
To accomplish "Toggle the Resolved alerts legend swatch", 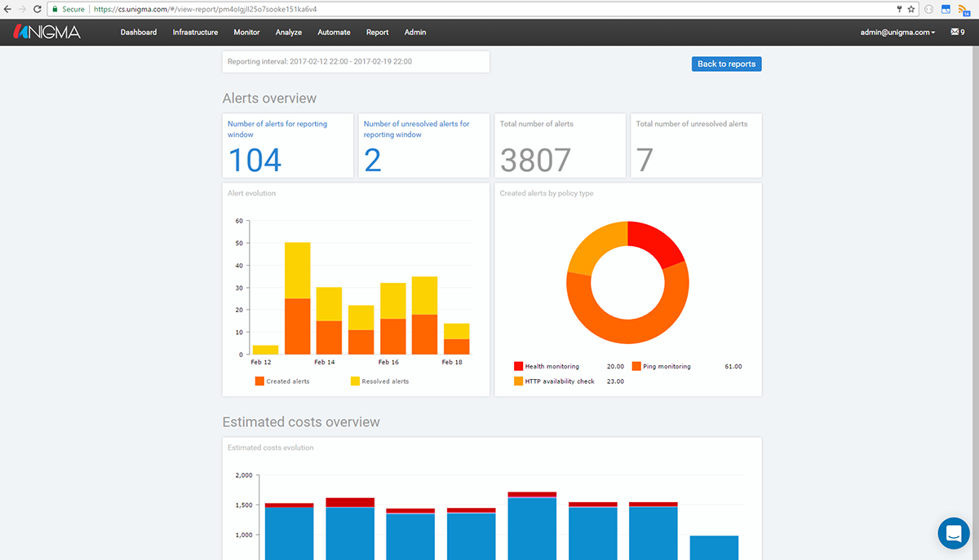I will 355,381.
